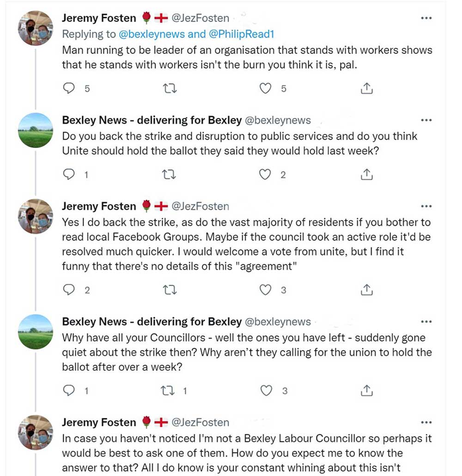Reply to the 'Do you back the strike' tweet
The width and height of the screenshot is (462, 476).
click(69, 174)
